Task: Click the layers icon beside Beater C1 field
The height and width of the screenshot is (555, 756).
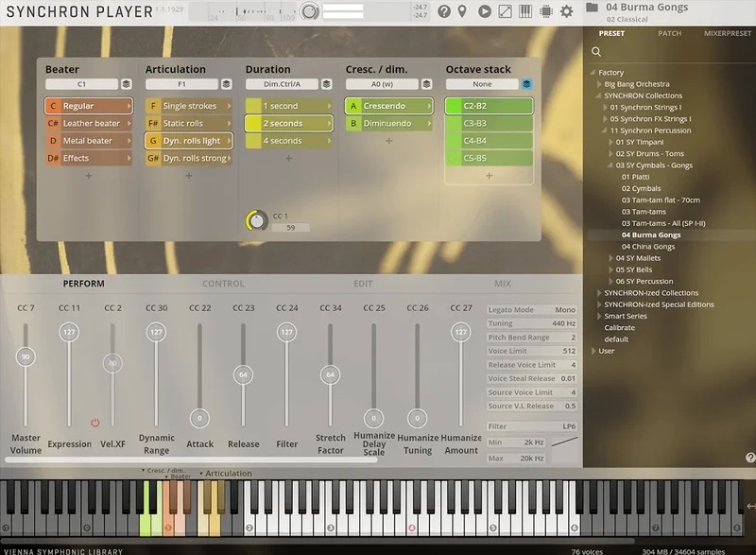Action: coord(126,84)
